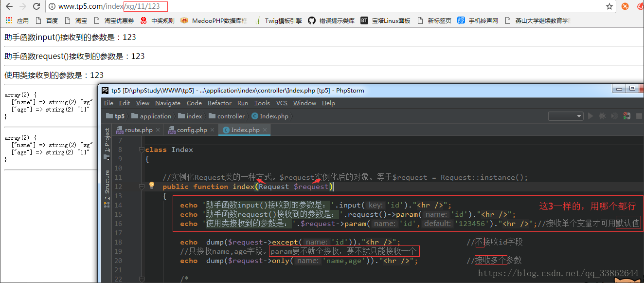Viewport: 644px width, 283px height.
Task: Open the View menu in PhpStorm
Action: [143, 103]
